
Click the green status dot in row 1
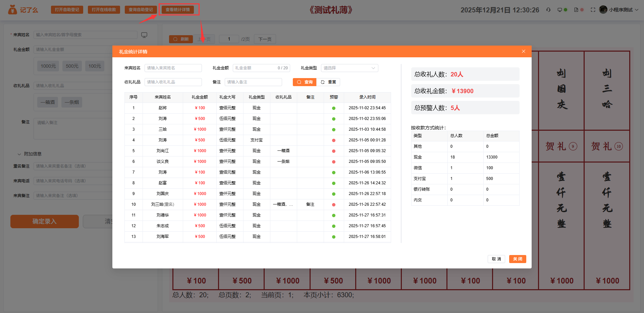334,108
